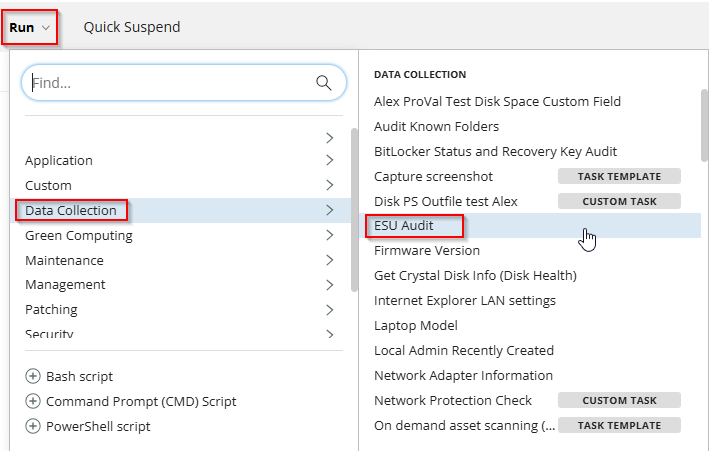Viewport: 709px width, 451px height.
Task: Open the Management category
Action: (65, 285)
